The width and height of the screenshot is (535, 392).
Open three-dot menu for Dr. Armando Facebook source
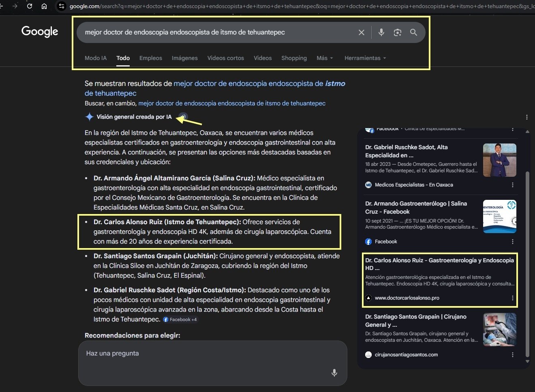[513, 242]
